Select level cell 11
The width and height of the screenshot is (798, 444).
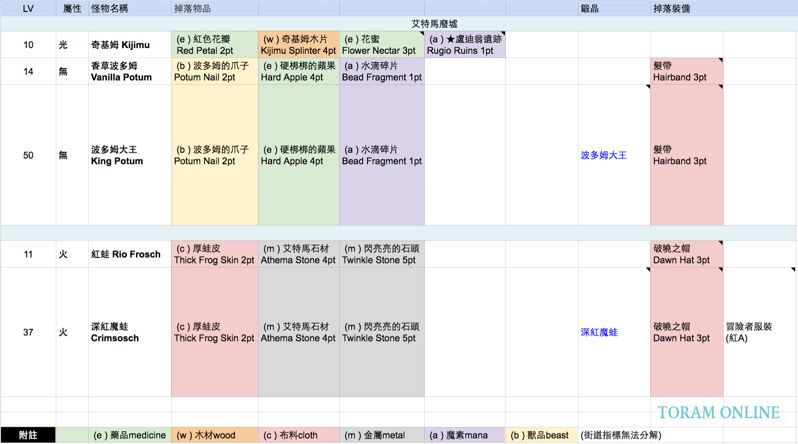pos(28,254)
